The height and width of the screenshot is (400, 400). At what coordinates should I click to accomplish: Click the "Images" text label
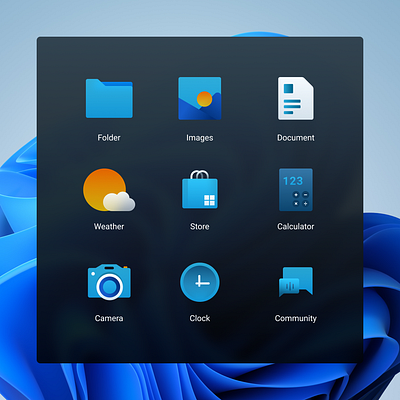coord(200,138)
